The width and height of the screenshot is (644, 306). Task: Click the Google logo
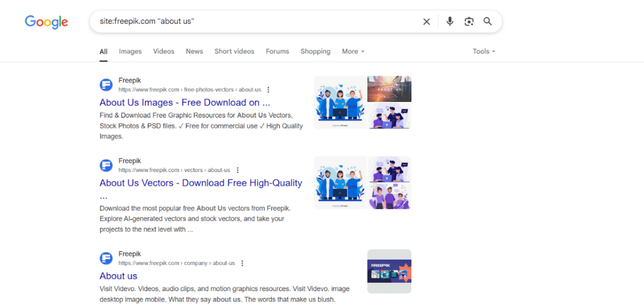tap(47, 21)
